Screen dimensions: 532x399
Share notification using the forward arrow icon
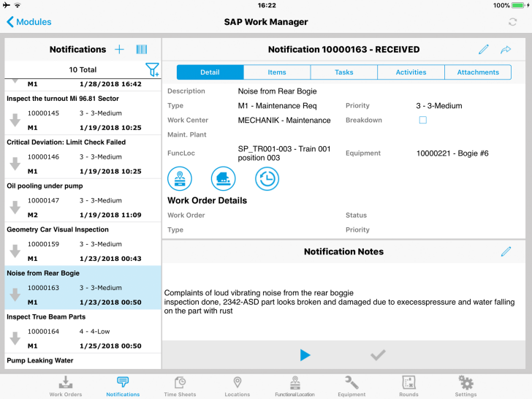[x=506, y=50]
